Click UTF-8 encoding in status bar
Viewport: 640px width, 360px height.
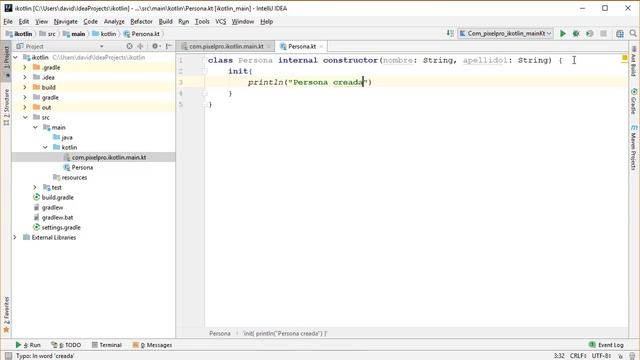coord(601,356)
